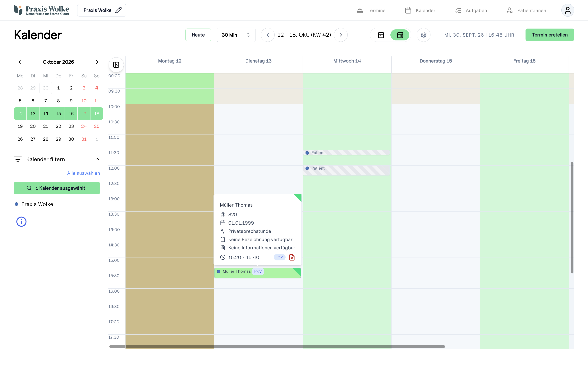Image resolution: width=588 pixels, height=366 pixels.
Task: Switch to day view calendar icon
Action: coord(381,35)
